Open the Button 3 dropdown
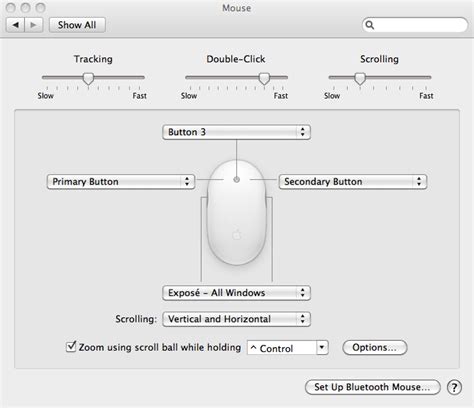The image size is (474, 408). coord(236,132)
